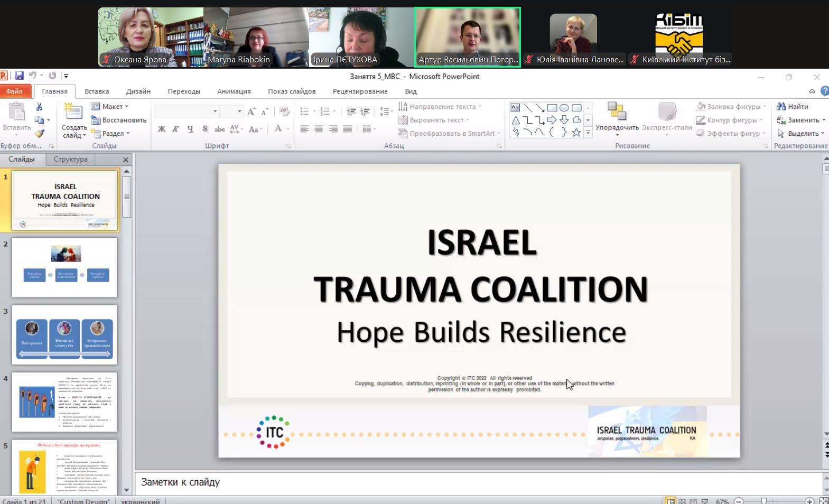Select the five-point star shape in gallery

576,133
